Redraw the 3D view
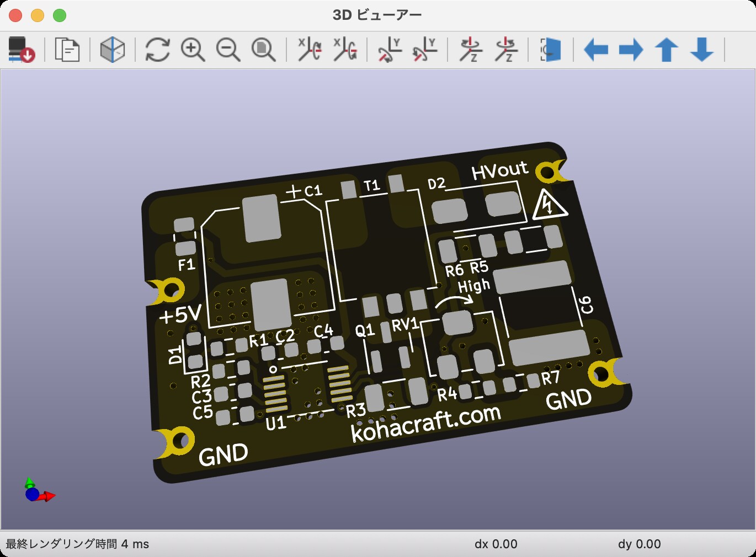This screenshot has width=756, height=557. point(157,50)
